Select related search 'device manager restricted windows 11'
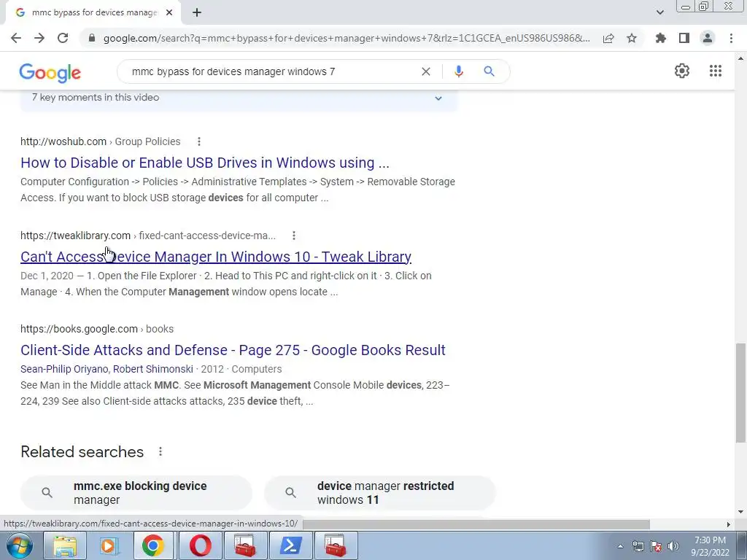747x560 pixels. (379, 493)
